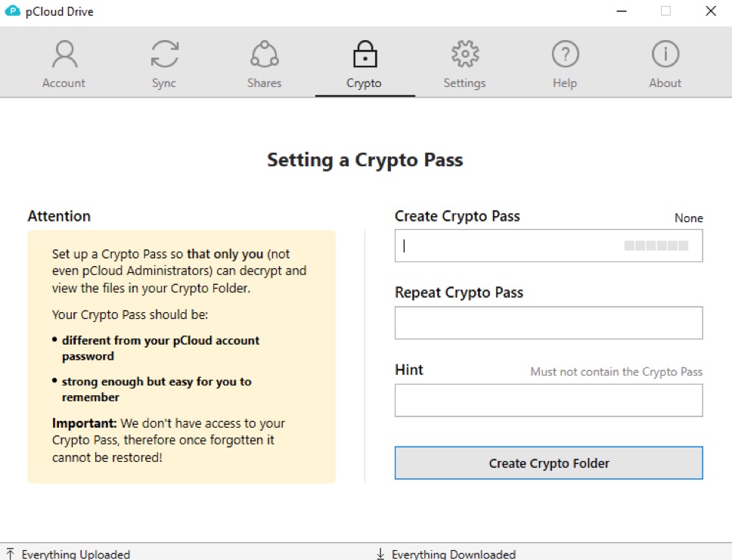Close the pCloud Drive window
Viewport: 732px width, 560px height.
click(711, 11)
